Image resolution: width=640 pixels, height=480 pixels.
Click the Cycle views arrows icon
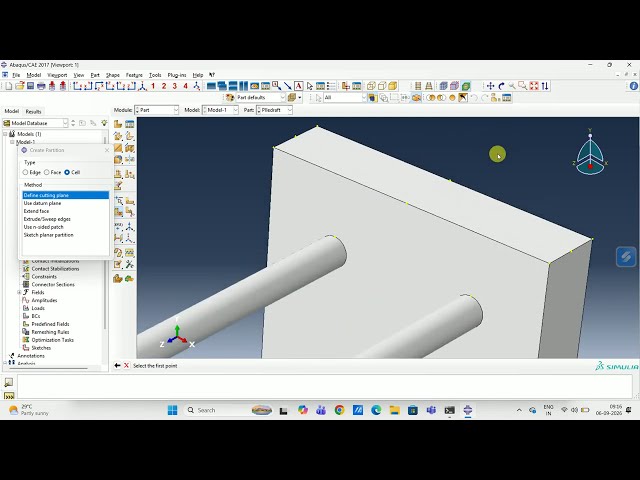click(545, 86)
